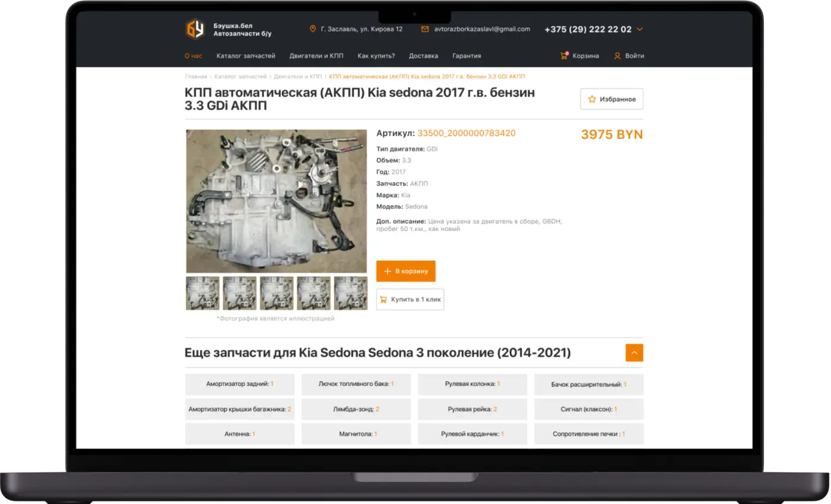
Task: Click the Каталог запчастей breadcrumb link
Action: point(240,77)
